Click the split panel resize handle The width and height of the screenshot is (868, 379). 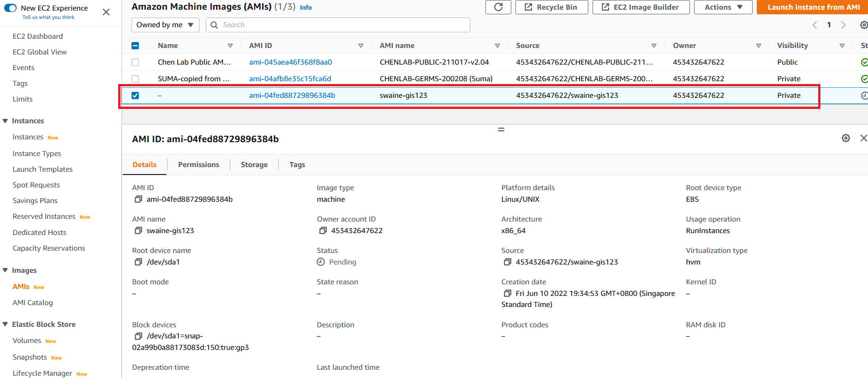501,130
